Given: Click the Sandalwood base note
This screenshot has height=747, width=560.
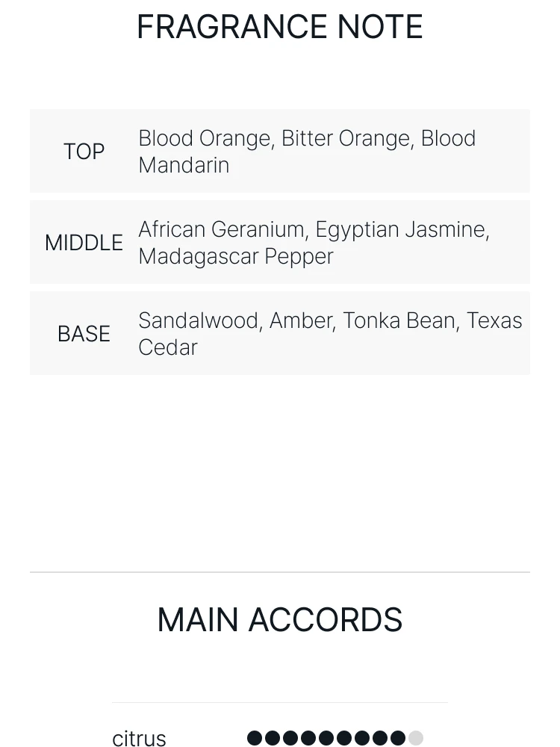Looking at the screenshot, I should 199,321.
